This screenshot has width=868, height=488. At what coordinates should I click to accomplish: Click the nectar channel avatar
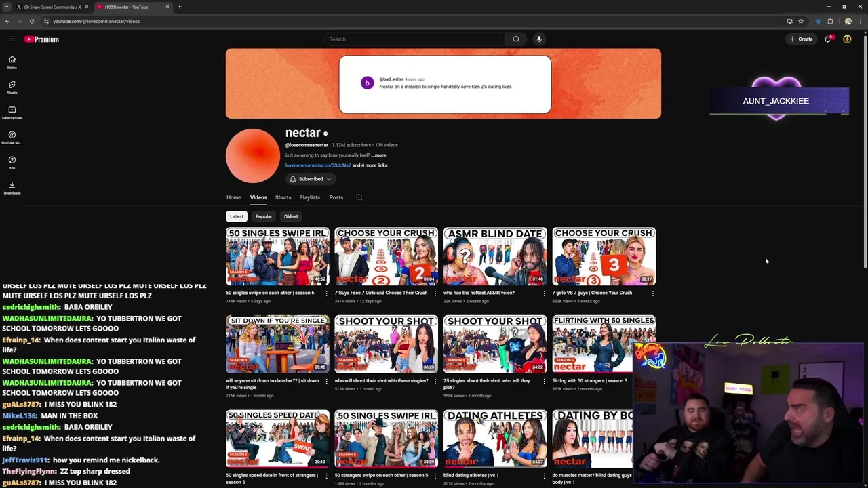click(x=253, y=156)
